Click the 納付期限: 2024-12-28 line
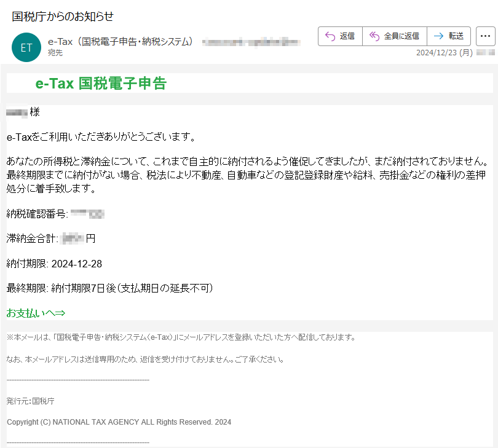This screenshot has height=448, width=498. (x=54, y=264)
